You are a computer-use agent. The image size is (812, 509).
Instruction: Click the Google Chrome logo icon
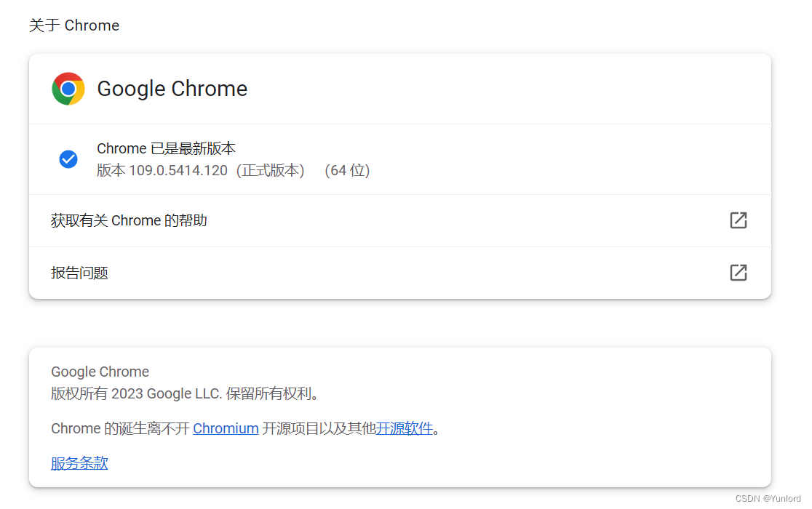[68, 89]
